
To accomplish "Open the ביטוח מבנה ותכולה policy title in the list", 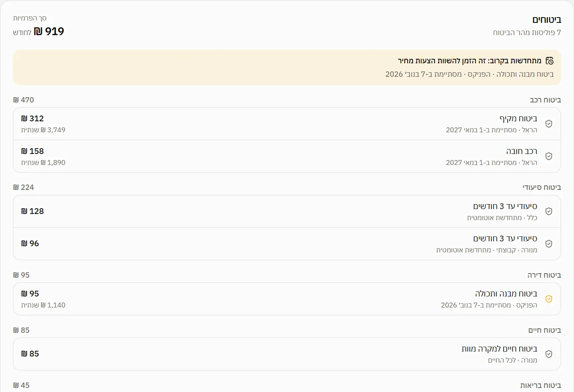I will [x=506, y=294].
